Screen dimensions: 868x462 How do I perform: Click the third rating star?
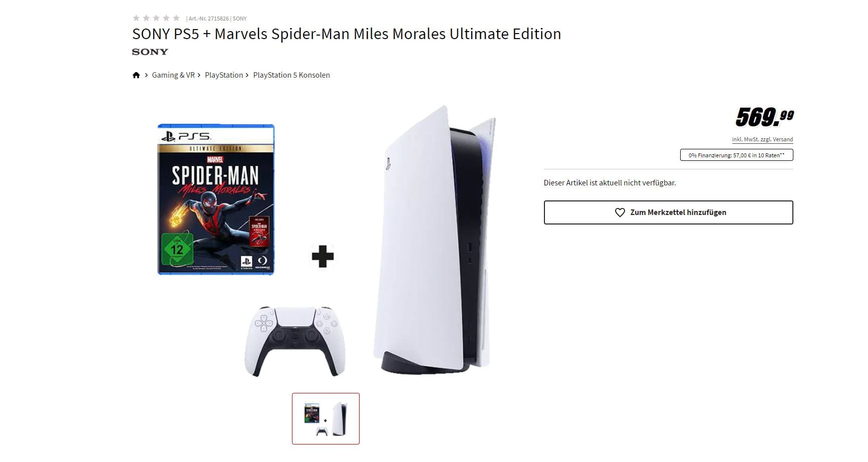click(156, 18)
